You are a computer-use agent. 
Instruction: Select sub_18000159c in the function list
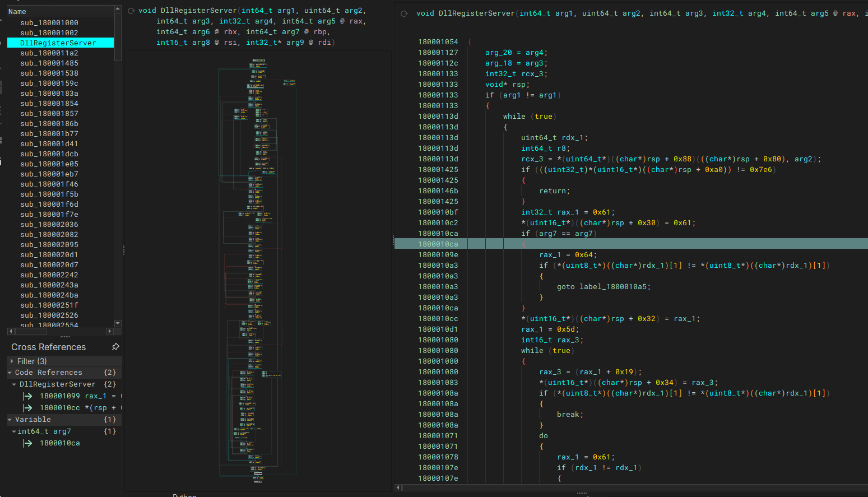(61, 83)
